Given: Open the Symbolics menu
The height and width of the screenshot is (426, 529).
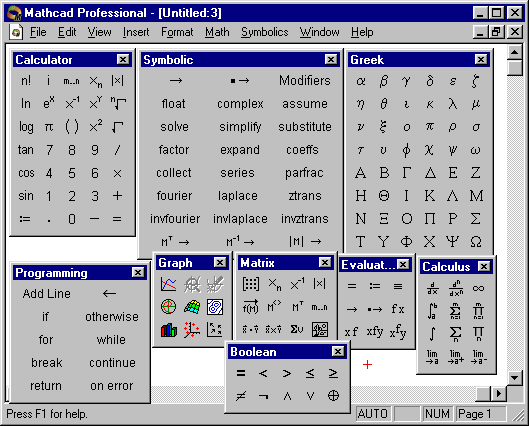Looking at the screenshot, I should pos(264,32).
